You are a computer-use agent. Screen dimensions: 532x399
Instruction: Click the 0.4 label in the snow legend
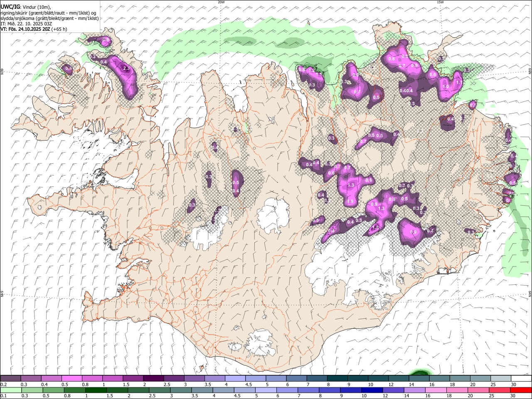(44, 384)
